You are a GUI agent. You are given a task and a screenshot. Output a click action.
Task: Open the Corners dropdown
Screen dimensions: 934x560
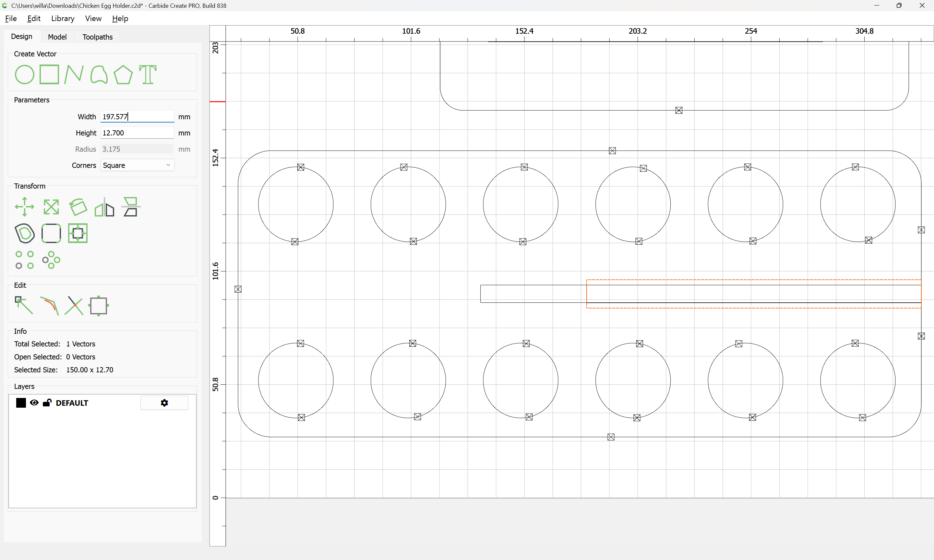[x=137, y=165]
